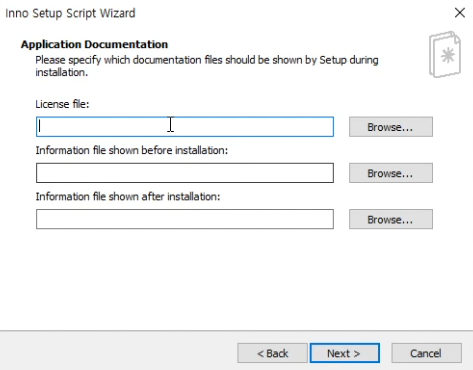Viewport: 473px width, 370px height.
Task: Click the 'Inno Setup Script Wizard' title text
Action: (x=70, y=13)
